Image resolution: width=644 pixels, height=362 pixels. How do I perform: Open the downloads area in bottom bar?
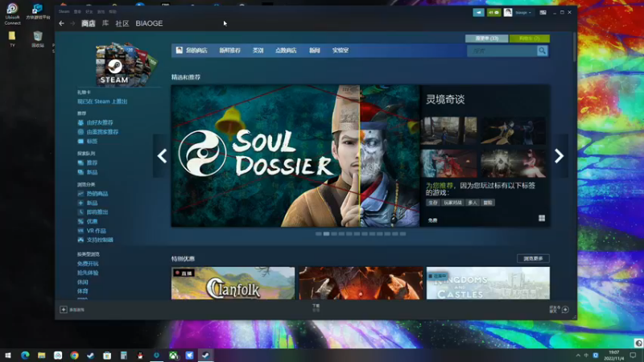point(316,308)
